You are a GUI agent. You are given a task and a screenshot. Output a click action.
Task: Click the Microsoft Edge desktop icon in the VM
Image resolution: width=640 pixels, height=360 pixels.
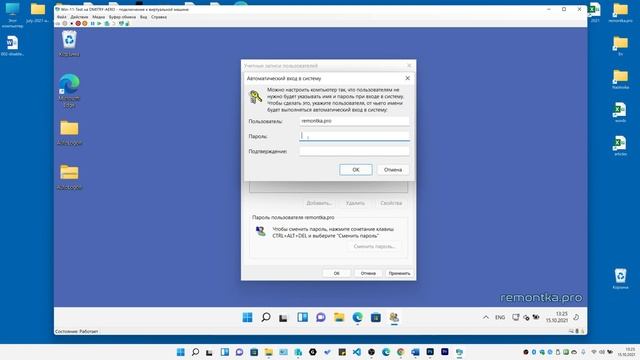tap(69, 91)
